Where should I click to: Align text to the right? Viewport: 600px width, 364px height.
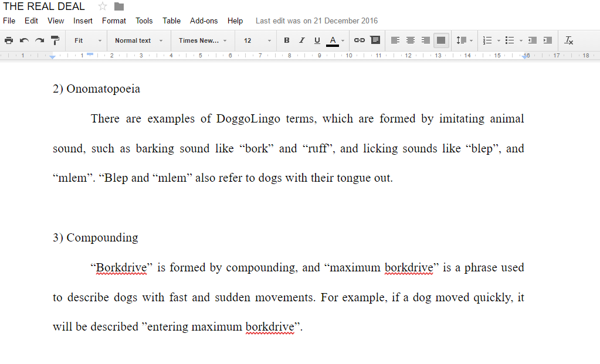point(425,40)
